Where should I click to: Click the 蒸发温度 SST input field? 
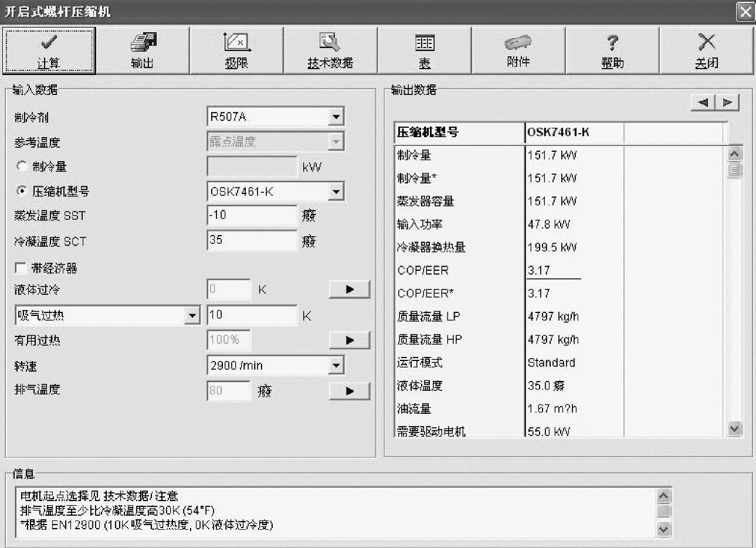tap(252, 216)
